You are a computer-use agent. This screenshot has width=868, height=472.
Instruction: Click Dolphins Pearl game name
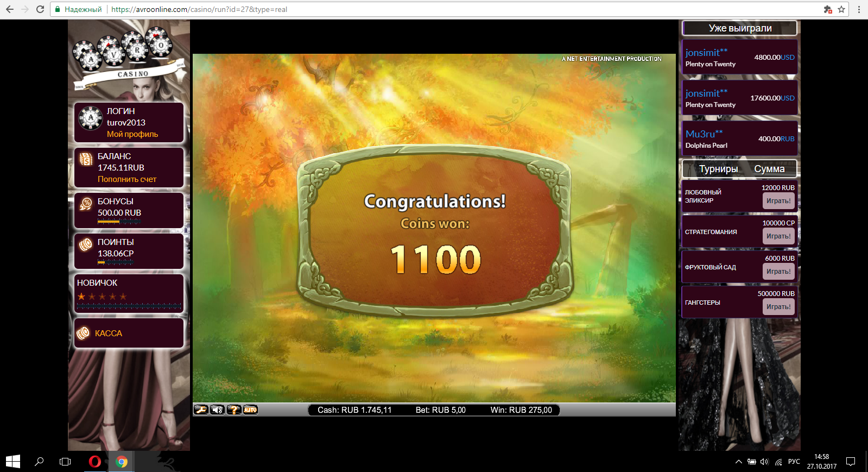(x=706, y=146)
